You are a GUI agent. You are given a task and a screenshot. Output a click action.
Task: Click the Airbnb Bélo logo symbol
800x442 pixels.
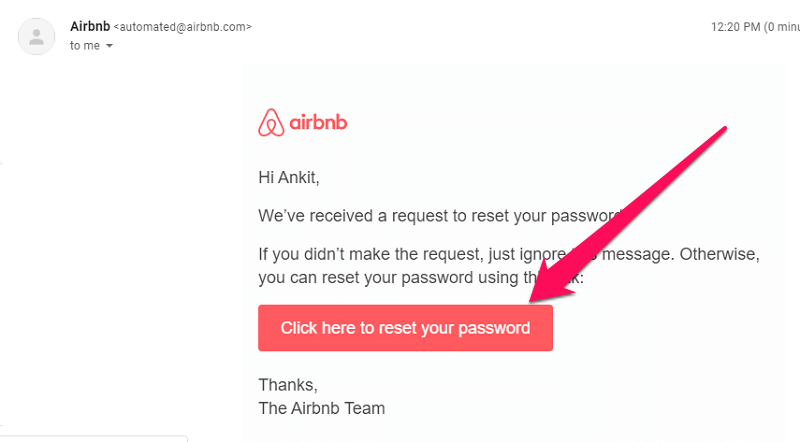point(271,122)
